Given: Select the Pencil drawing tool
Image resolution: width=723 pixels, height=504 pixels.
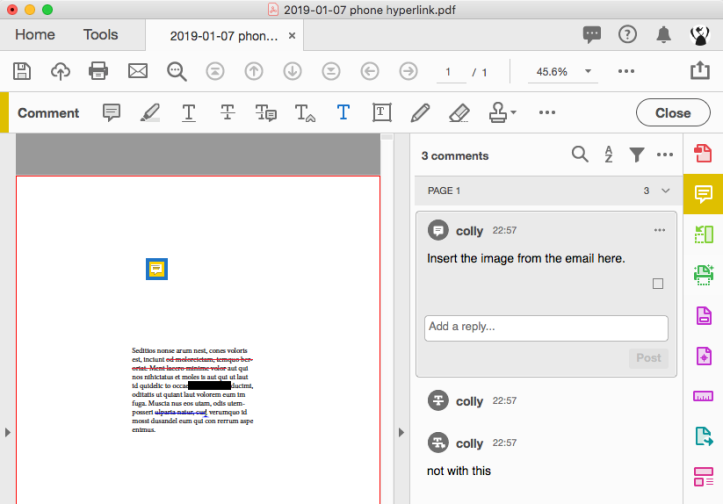Looking at the screenshot, I should [x=420, y=113].
